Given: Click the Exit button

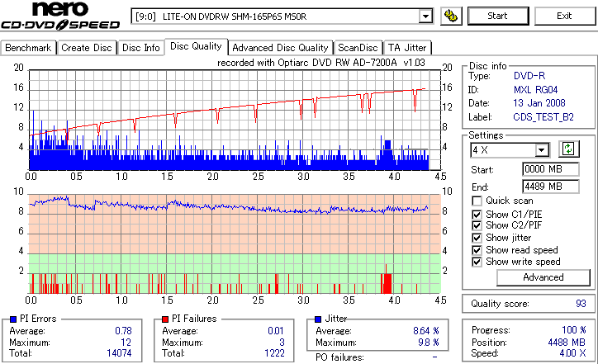Looking at the screenshot, I should point(564,16).
